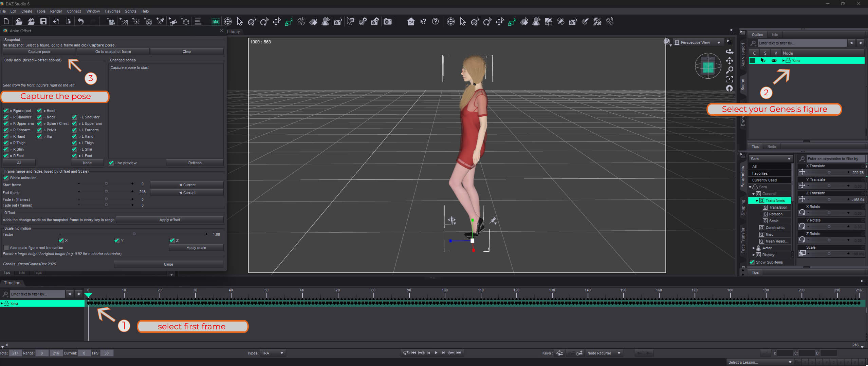The width and height of the screenshot is (868, 366).
Task: Click the viewport frame selection icon
Action: [730, 79]
